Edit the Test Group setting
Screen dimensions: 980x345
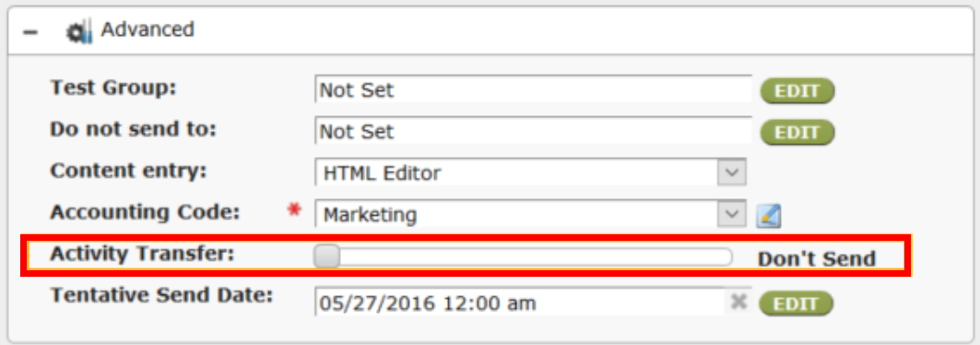(797, 90)
